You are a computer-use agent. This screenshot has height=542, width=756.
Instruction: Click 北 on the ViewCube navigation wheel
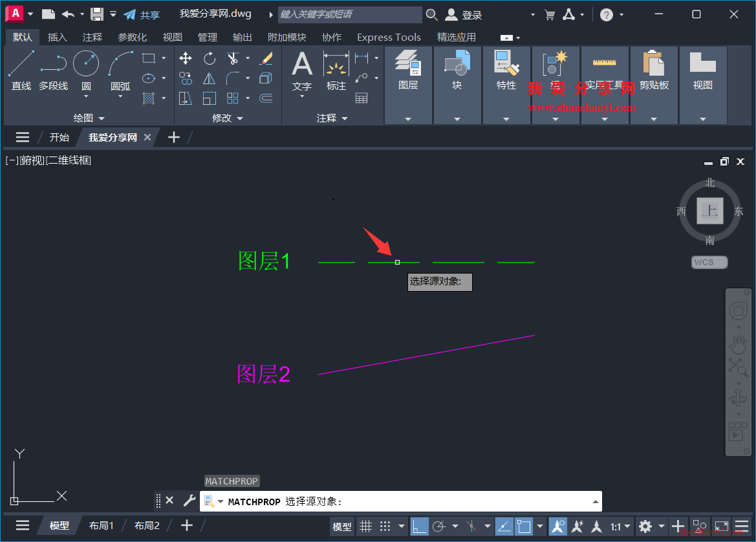[x=709, y=183]
